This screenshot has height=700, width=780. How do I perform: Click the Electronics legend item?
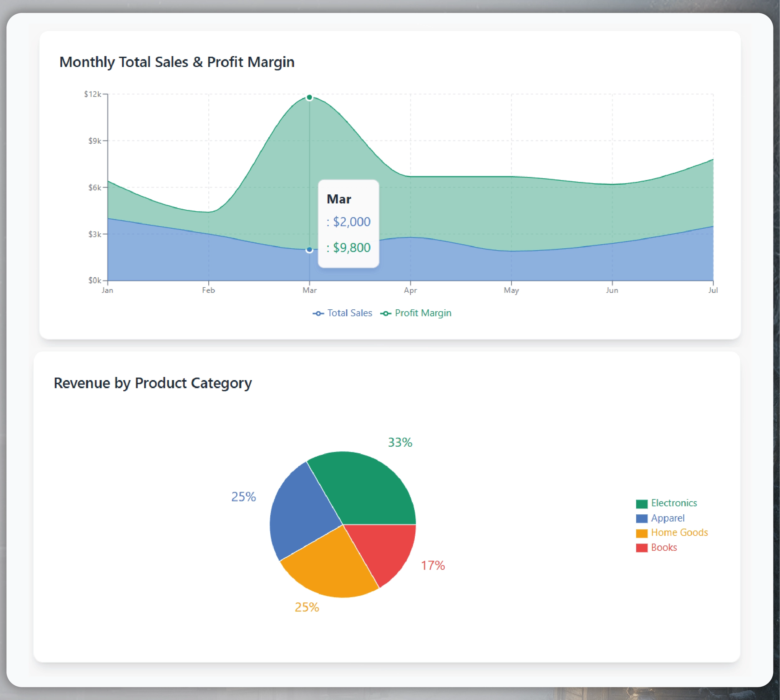666,503
